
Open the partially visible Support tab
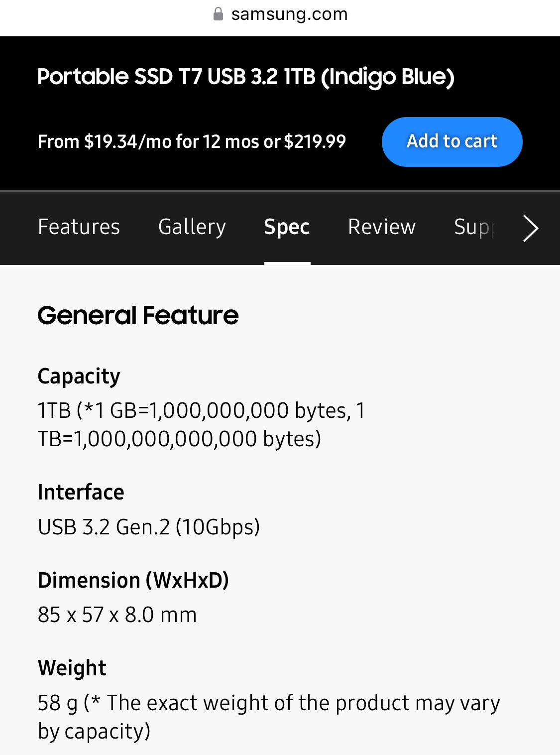click(474, 227)
